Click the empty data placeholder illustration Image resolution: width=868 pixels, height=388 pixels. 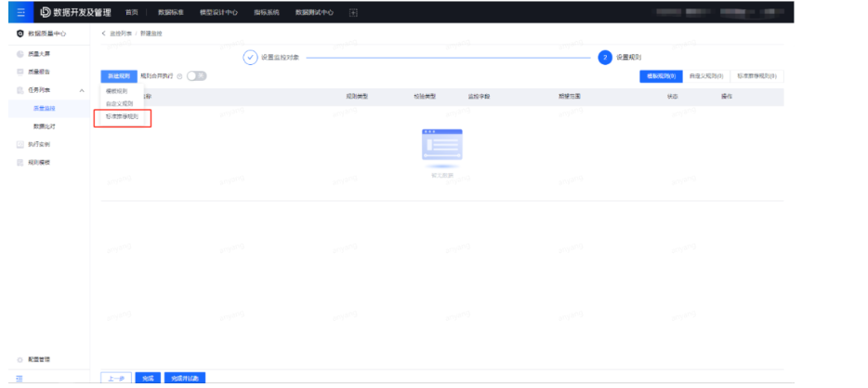[x=442, y=149]
